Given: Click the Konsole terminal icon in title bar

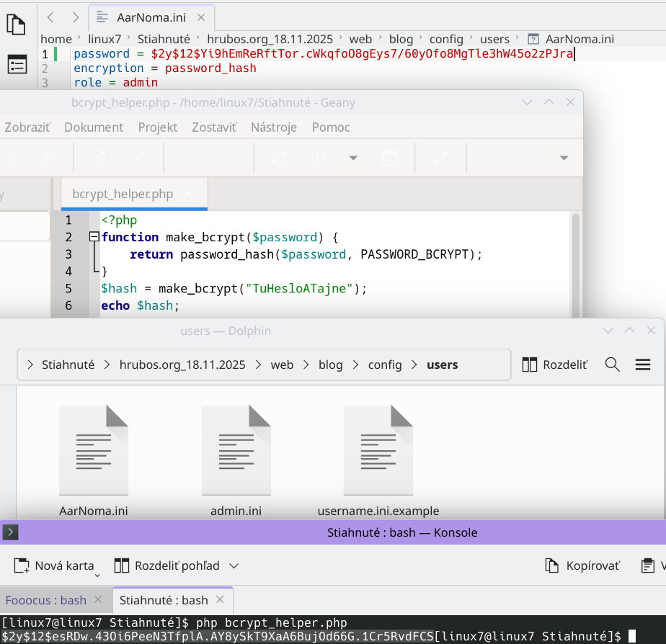Looking at the screenshot, I should 10,533.
